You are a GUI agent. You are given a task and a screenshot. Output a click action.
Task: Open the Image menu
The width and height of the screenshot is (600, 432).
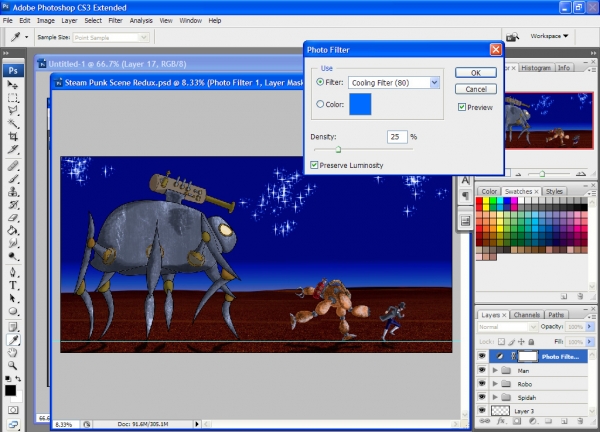pos(46,21)
